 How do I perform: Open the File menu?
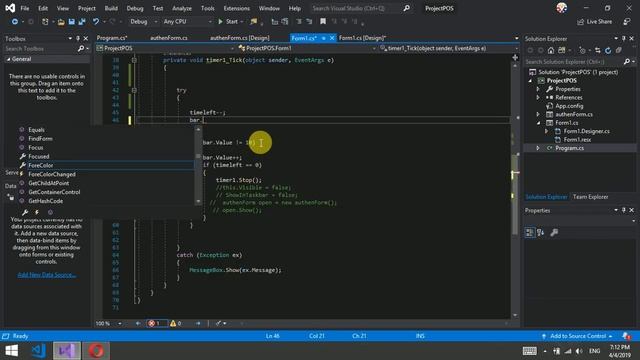point(25,8)
